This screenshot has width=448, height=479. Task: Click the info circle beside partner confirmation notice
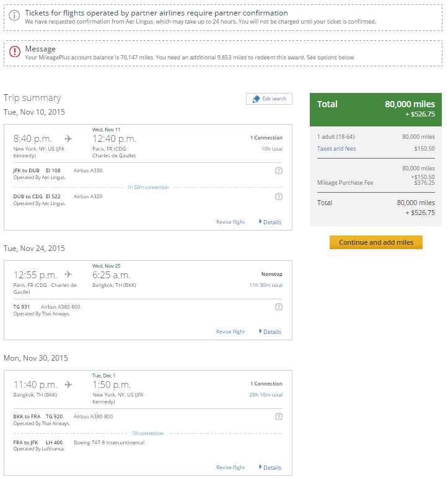tap(15, 15)
